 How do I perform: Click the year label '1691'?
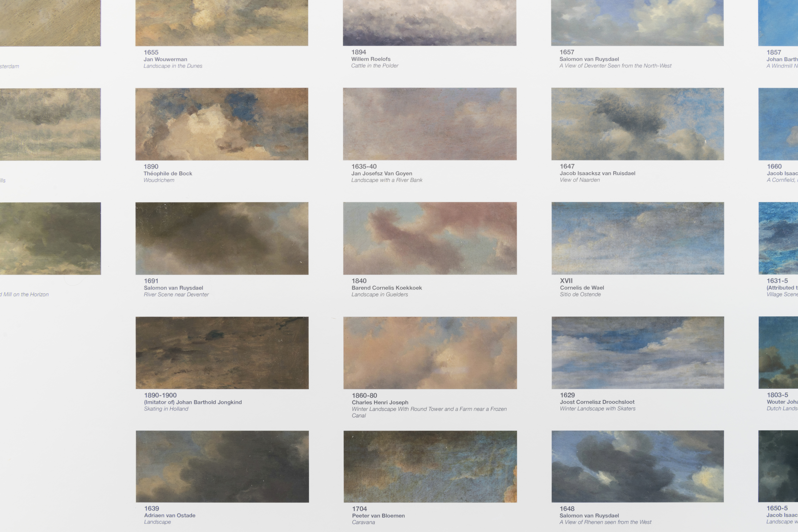coord(151,281)
